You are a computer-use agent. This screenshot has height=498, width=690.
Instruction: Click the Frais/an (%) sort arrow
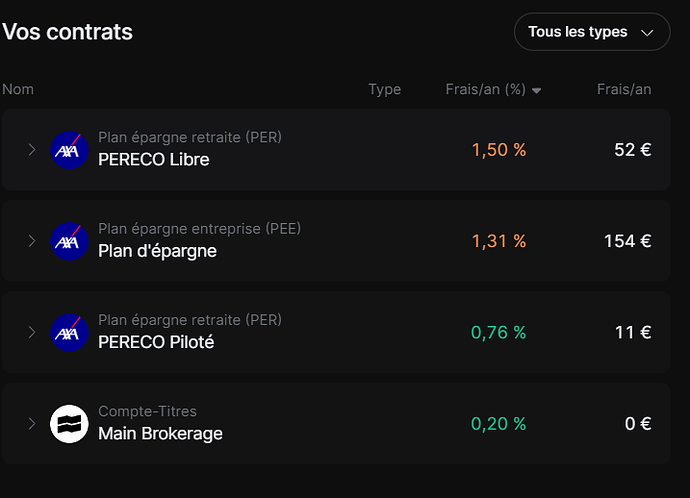point(536,91)
